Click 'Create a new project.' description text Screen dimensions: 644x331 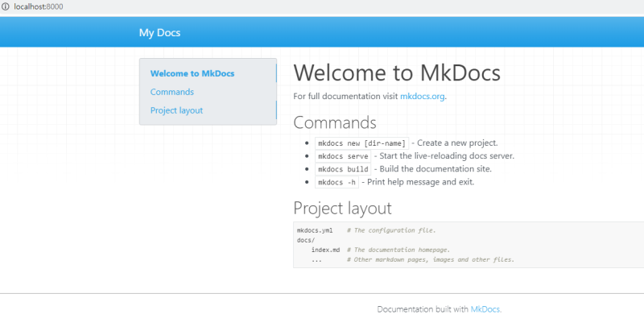coord(457,143)
